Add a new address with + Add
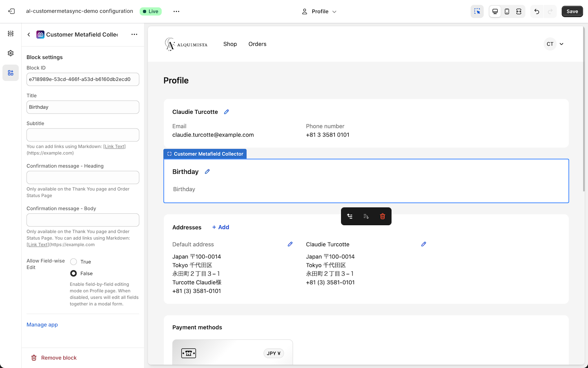The image size is (588, 368). point(220,227)
